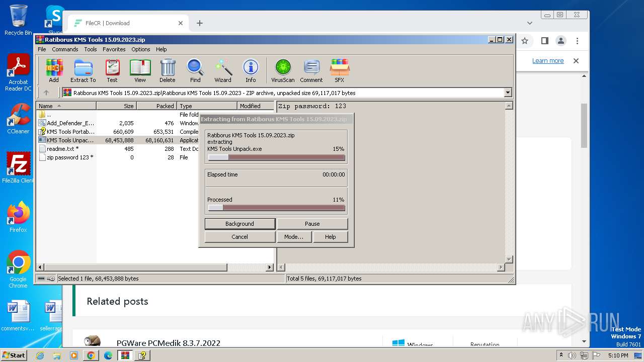This screenshot has width=644, height=362.
Task: Click the Mode... button
Action: pyautogui.click(x=293, y=237)
